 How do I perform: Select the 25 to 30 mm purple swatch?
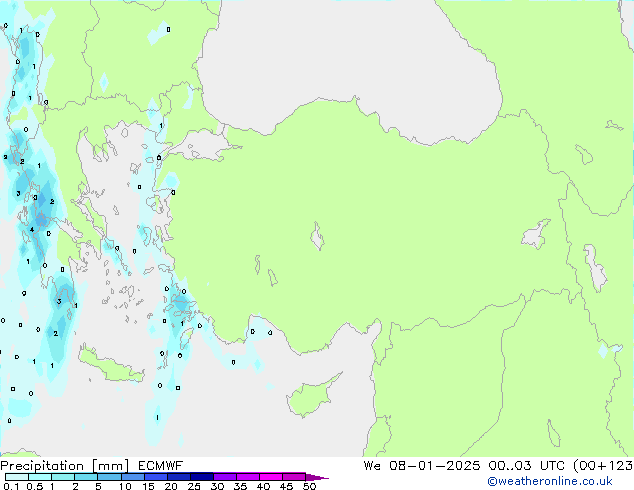[x=205, y=477]
